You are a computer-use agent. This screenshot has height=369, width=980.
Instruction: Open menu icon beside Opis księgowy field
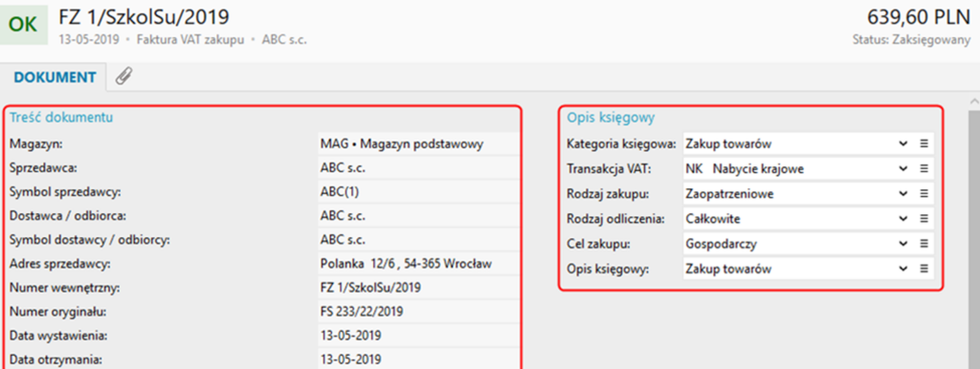(924, 269)
